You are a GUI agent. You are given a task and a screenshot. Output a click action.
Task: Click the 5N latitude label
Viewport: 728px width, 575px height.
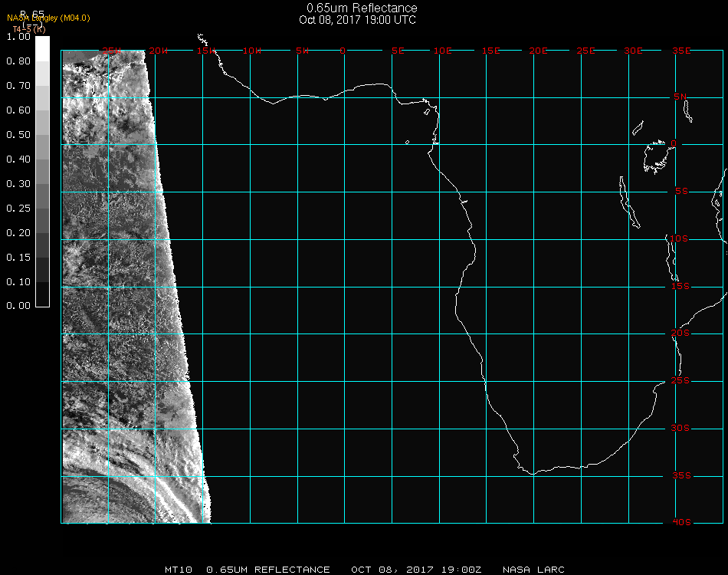tap(680, 97)
